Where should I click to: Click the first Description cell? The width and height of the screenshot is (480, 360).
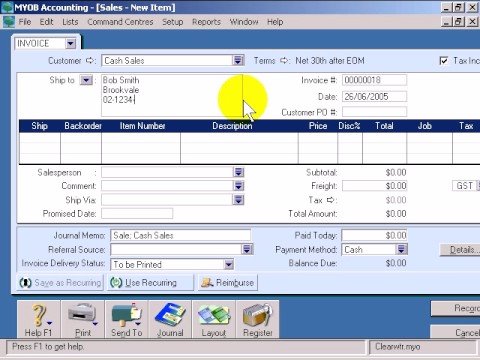click(x=239, y=138)
